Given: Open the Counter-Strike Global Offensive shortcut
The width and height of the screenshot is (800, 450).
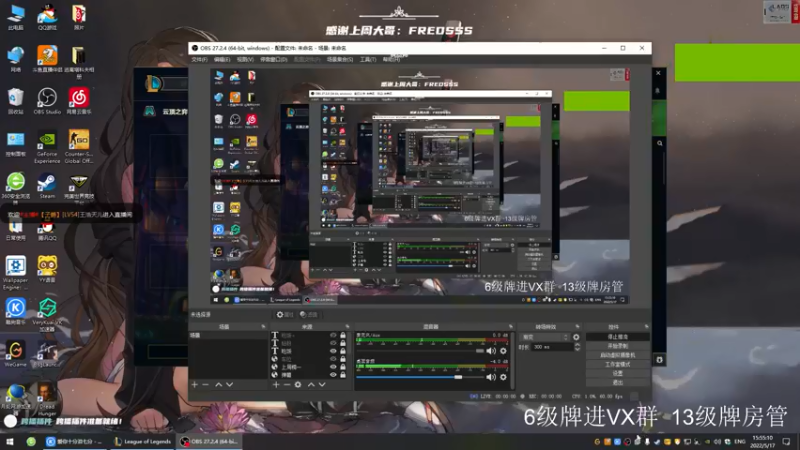Looking at the screenshot, I should [x=79, y=146].
